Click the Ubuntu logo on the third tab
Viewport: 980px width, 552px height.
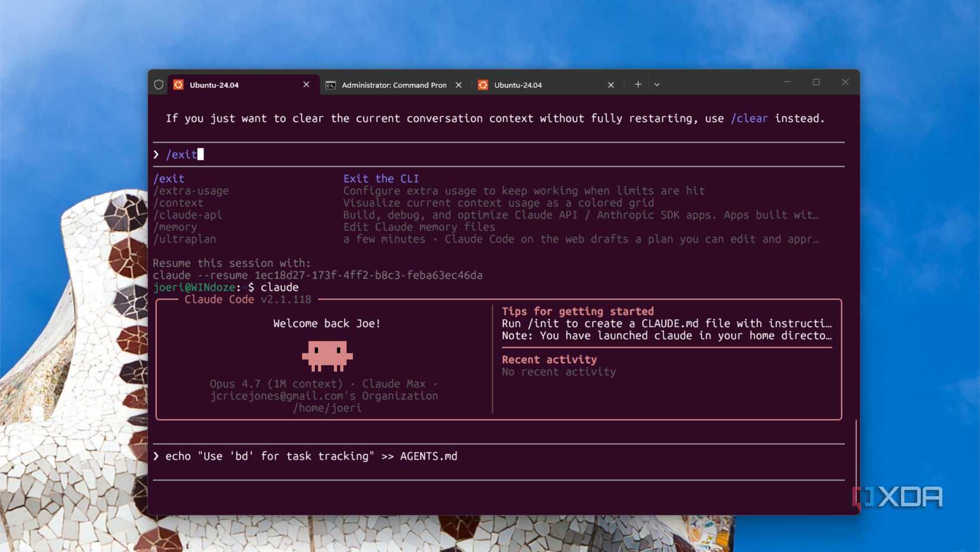tap(483, 85)
